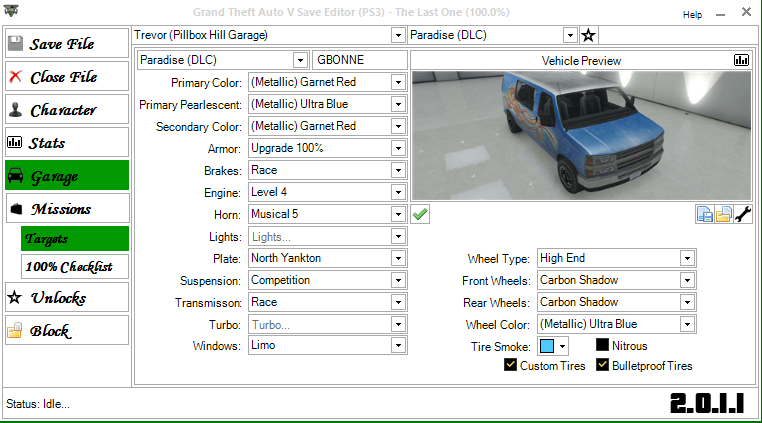Open the top vehicle Paradise (DLC) dropdown
Image resolution: width=762 pixels, height=423 pixels.
570,35
